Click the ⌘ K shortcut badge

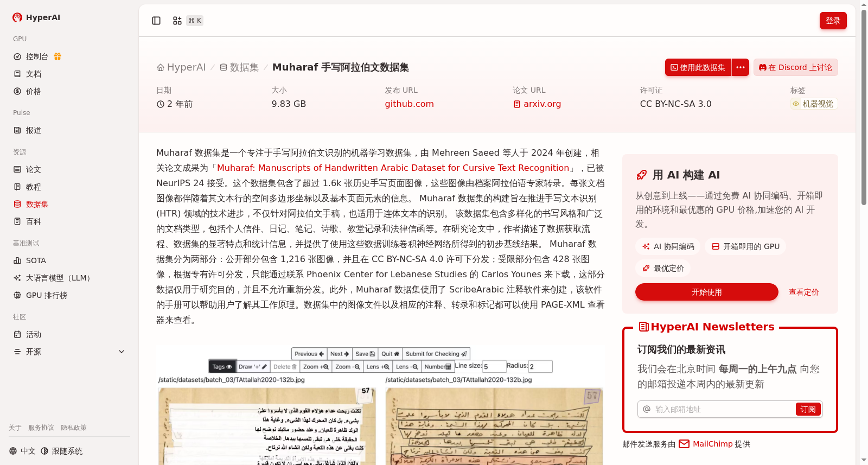[195, 21]
